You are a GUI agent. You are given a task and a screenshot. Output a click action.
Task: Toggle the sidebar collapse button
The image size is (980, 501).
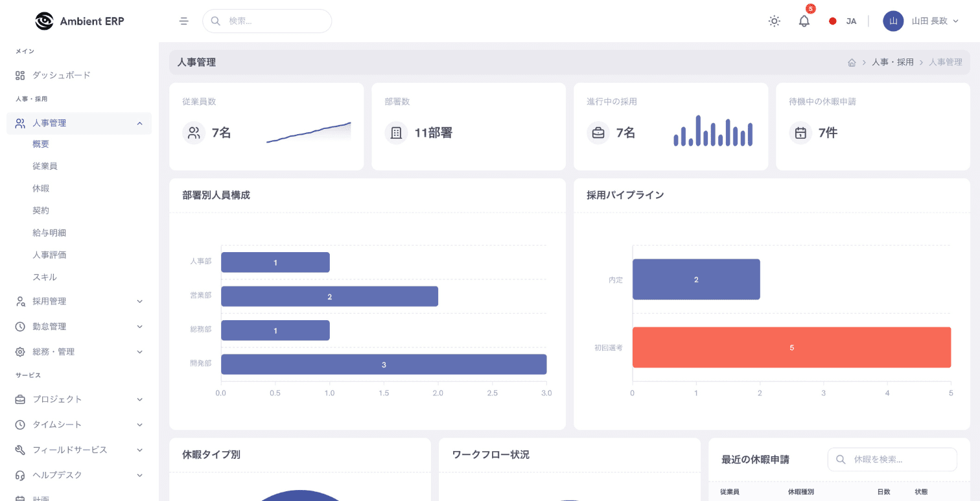click(x=184, y=21)
